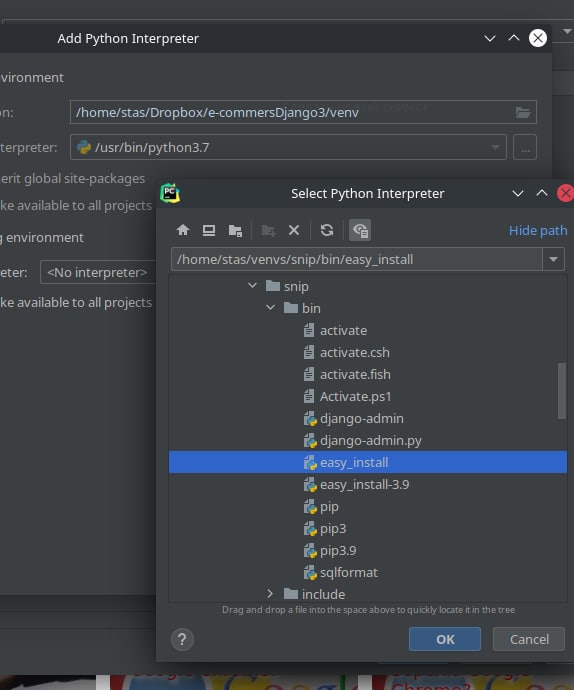Open path history dropdown arrow
The width and height of the screenshot is (574, 690).
[553, 259]
